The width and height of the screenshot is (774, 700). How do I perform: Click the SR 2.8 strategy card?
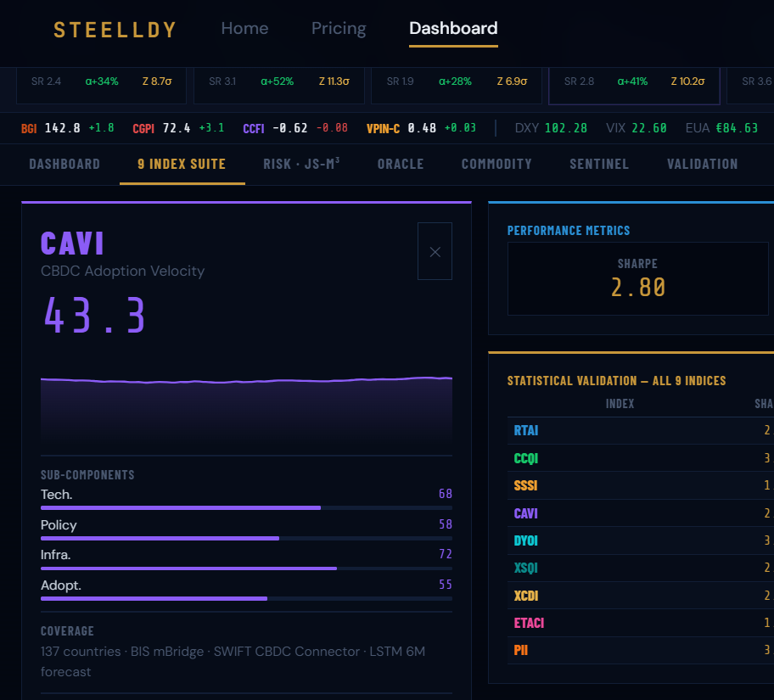(634, 86)
